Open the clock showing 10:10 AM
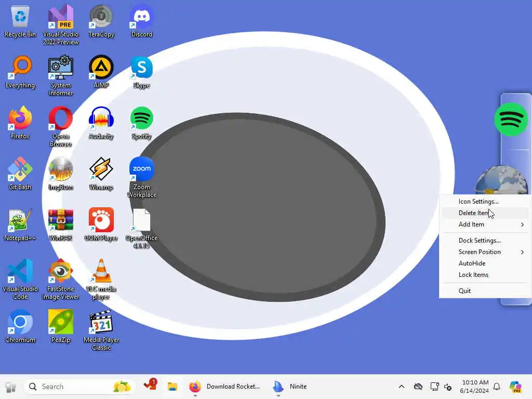Screen dimensions: 532x399 coord(474,387)
